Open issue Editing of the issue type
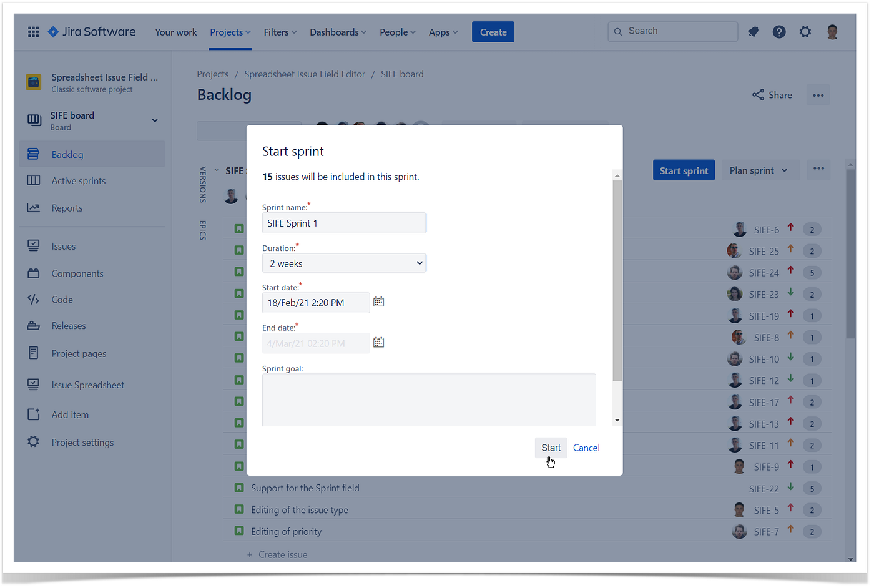The width and height of the screenshot is (874, 588). point(300,510)
